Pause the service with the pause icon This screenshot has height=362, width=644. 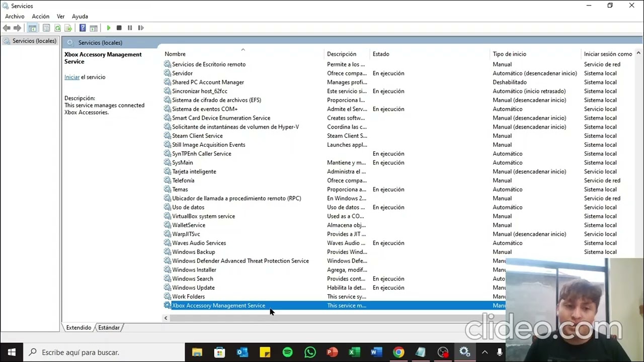coord(130,28)
